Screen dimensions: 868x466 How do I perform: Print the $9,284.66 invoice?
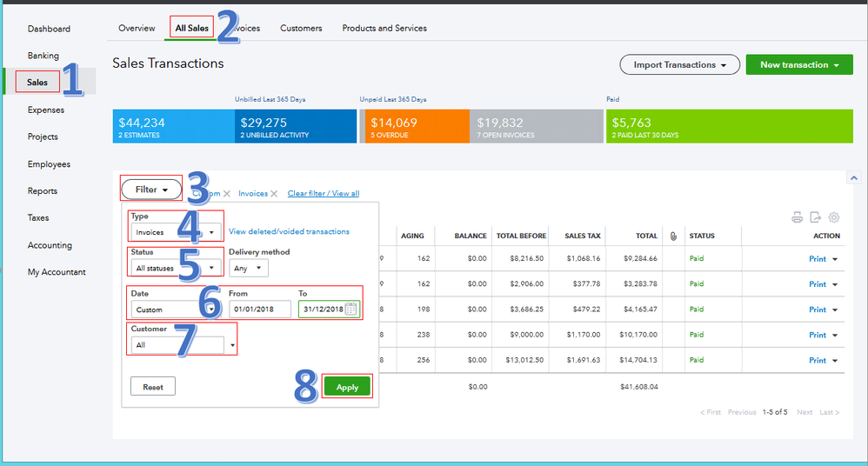(x=817, y=259)
